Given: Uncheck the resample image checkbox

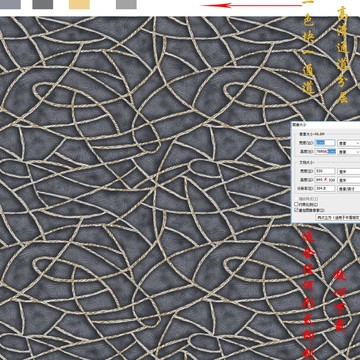Looking at the screenshot, I should (296, 210).
